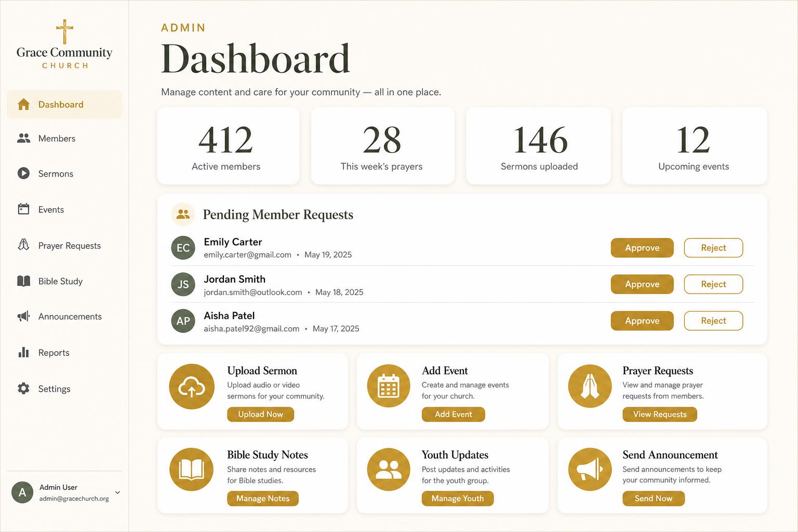
Task: Click the praying hands icon beside Prayer Requests in sidebar
Action: (23, 245)
